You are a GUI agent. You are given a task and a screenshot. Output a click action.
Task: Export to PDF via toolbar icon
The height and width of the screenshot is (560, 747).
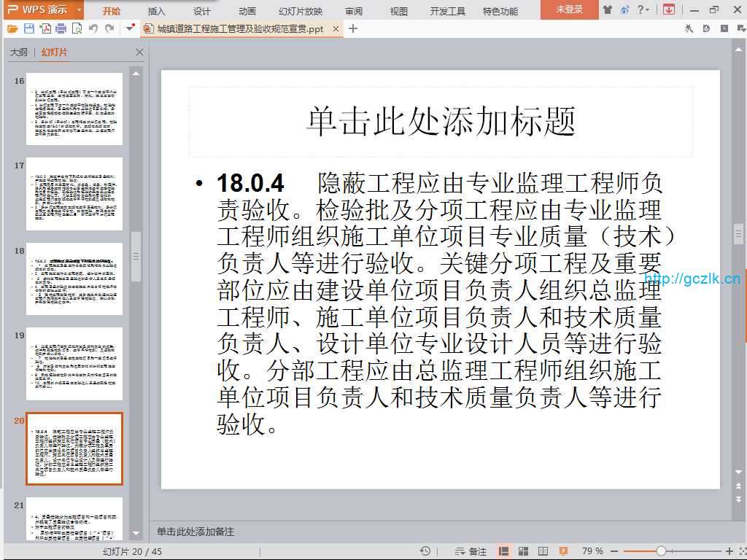(45, 28)
